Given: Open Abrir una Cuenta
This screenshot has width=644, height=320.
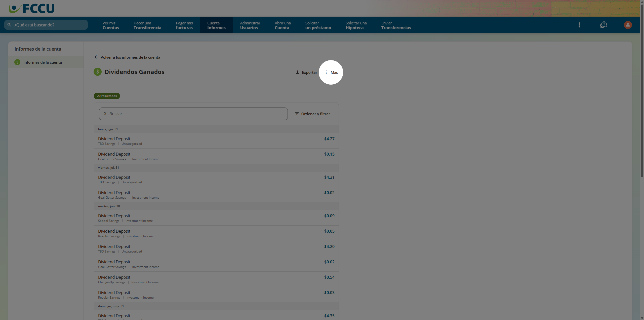Looking at the screenshot, I should 283,25.
